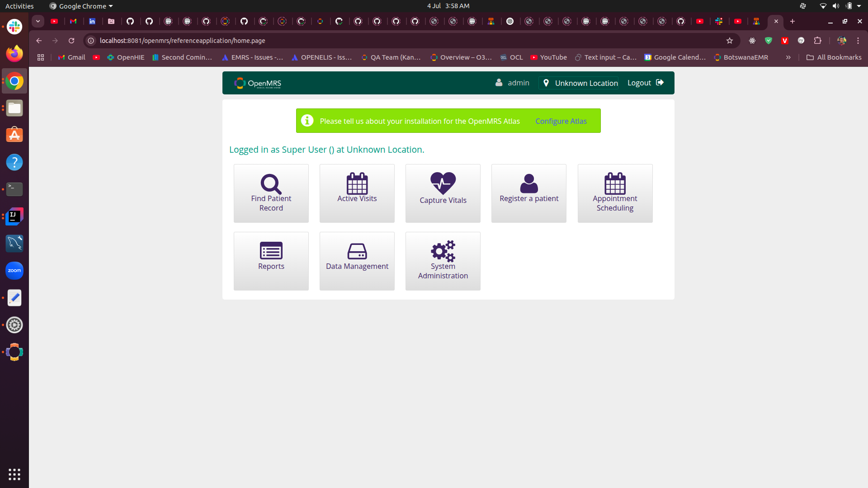Image resolution: width=868 pixels, height=488 pixels.
Task: Open the Chrome apps grid shortcut
Action: [x=41, y=57]
